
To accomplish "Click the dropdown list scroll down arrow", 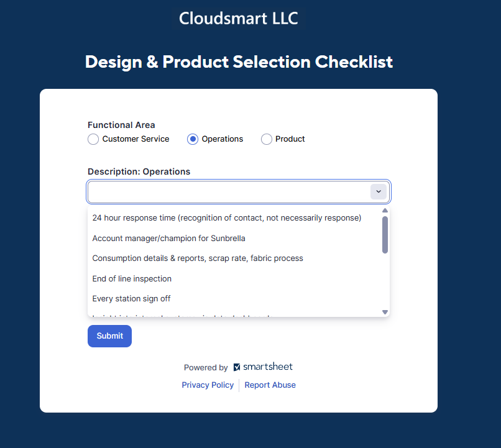I will click(385, 312).
